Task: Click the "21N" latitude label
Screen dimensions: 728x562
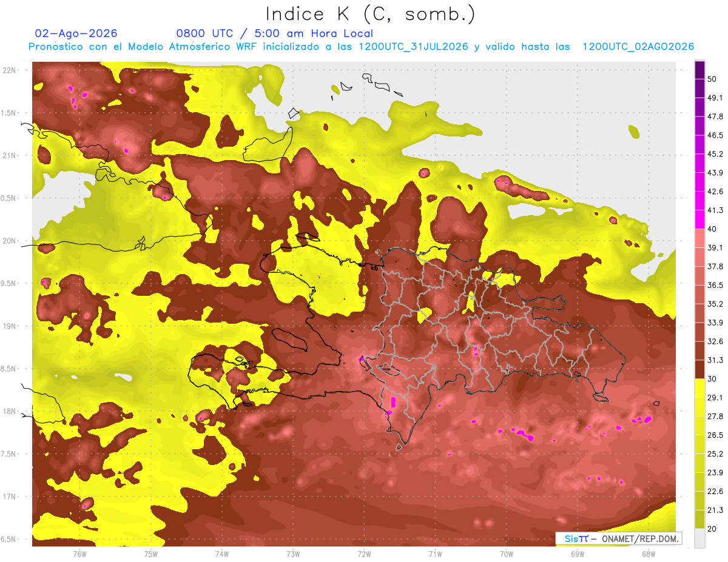Action: click(10, 155)
